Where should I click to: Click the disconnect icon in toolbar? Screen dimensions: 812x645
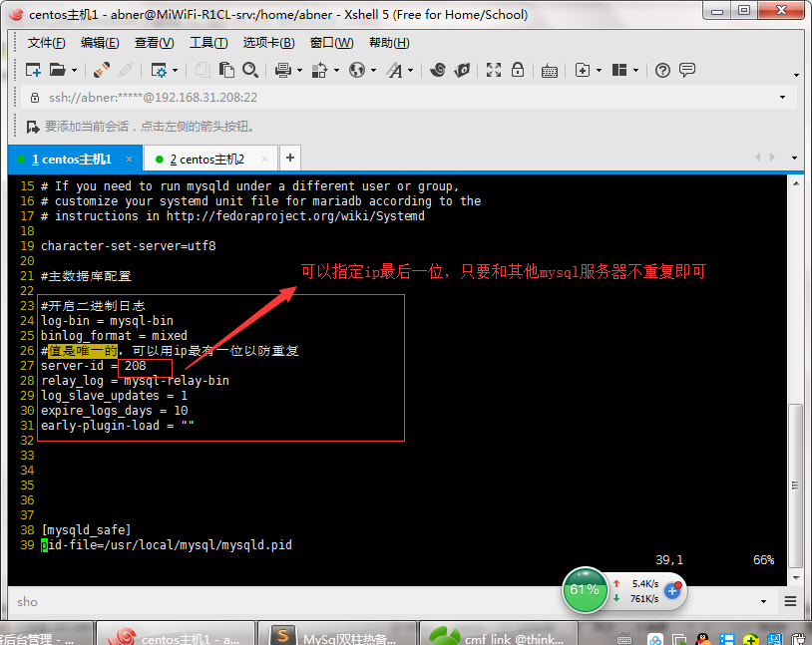click(125, 70)
